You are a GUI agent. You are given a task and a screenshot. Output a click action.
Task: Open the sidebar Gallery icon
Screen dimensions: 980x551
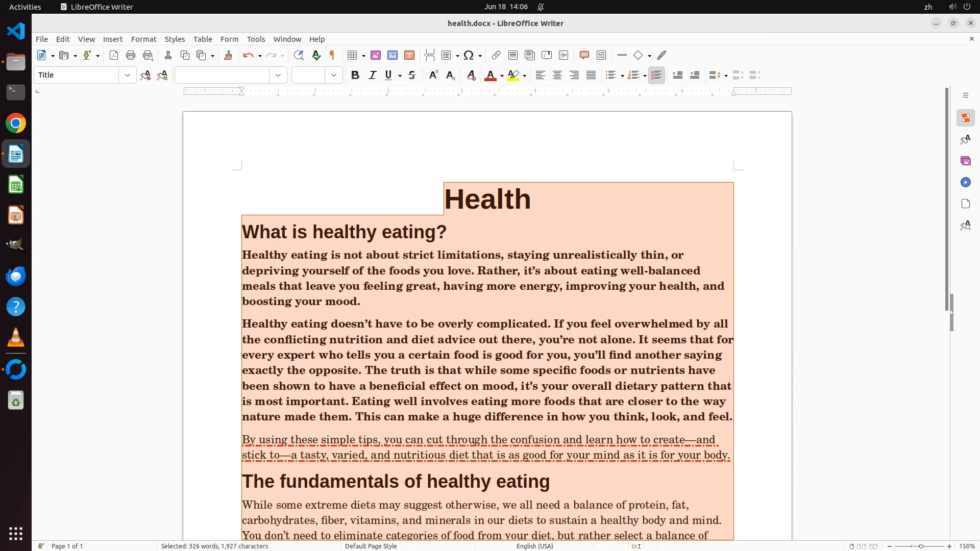point(965,161)
